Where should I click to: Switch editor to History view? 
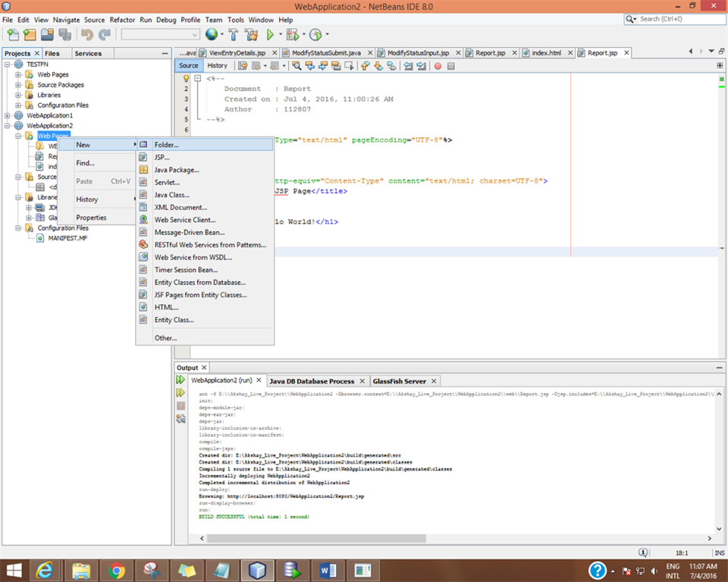point(217,66)
